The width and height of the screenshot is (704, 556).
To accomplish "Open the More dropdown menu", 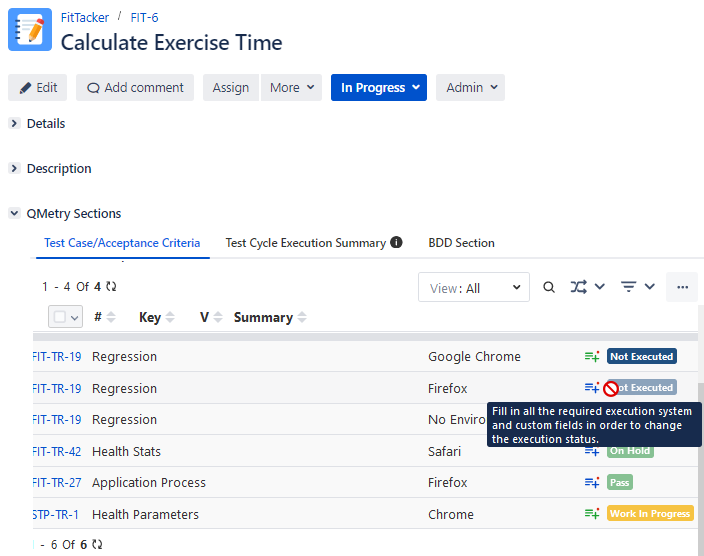I will coord(291,88).
